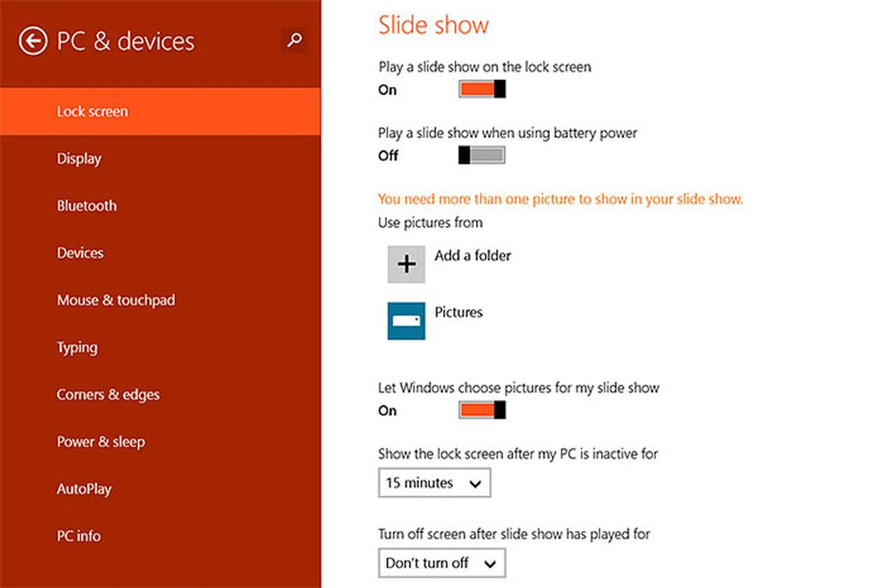Open PC info page
Image resolution: width=884 pixels, height=588 pixels.
click(x=79, y=536)
